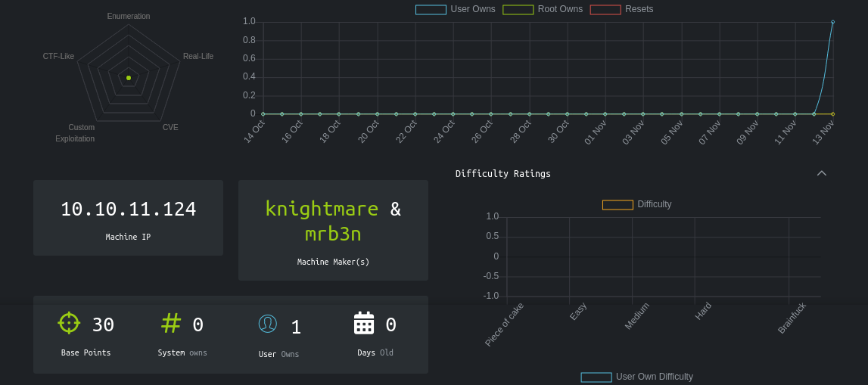Click the Difficulty Ratings header title

503,173
